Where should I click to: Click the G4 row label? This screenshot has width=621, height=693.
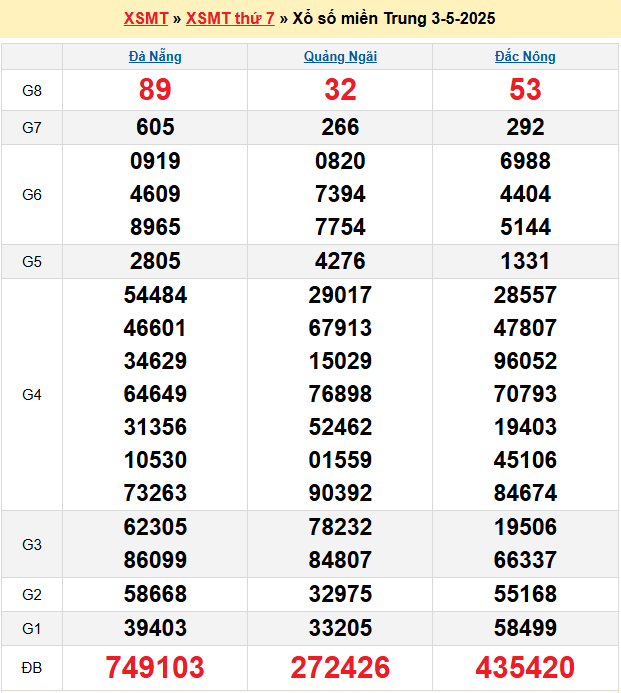(32, 395)
